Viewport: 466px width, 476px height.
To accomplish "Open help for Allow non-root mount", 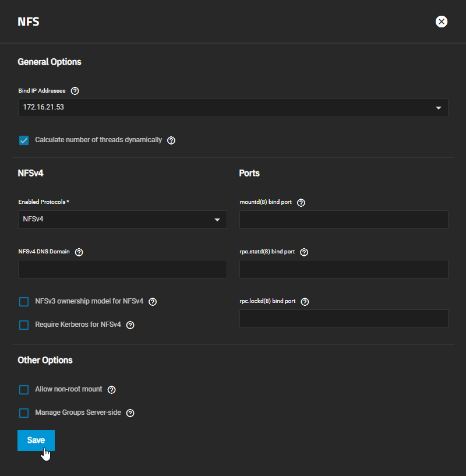I will pos(111,389).
